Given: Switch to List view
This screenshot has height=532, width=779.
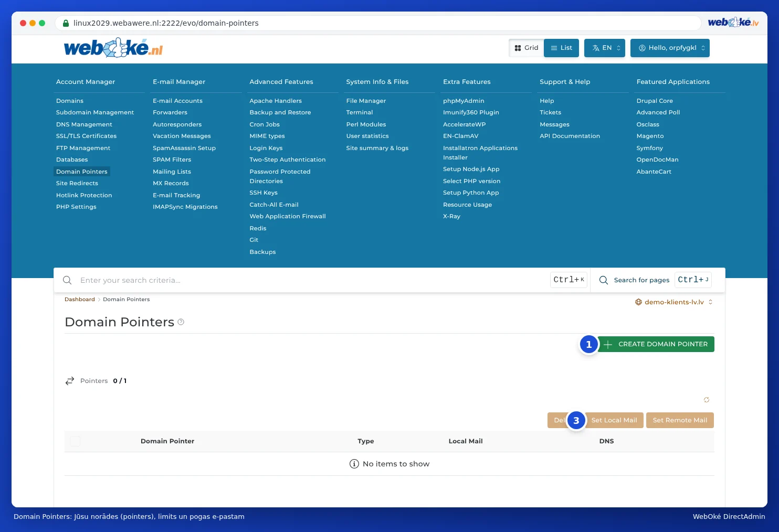Looking at the screenshot, I should [561, 48].
